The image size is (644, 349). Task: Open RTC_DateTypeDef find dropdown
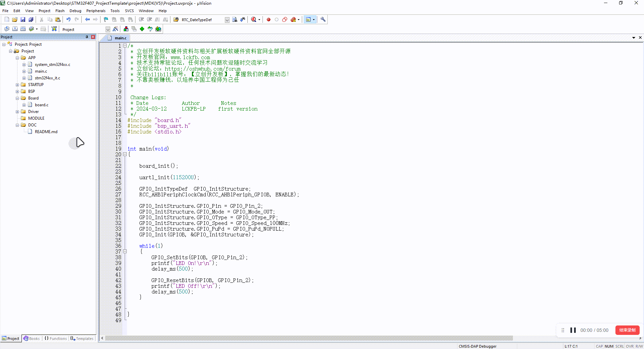[227, 20]
